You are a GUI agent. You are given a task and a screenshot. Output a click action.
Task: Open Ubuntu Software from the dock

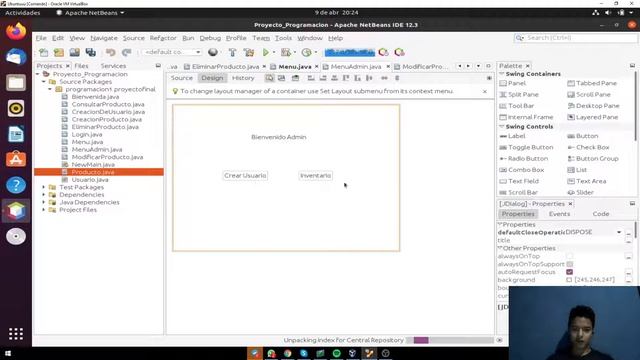pos(16,160)
